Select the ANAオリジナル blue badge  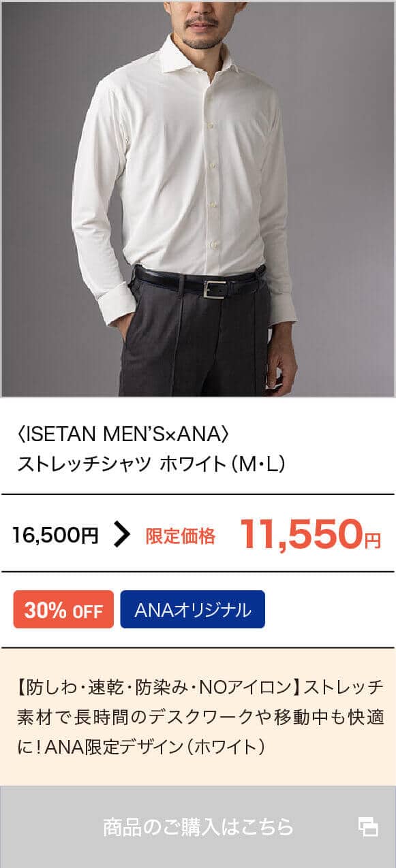pos(193,609)
